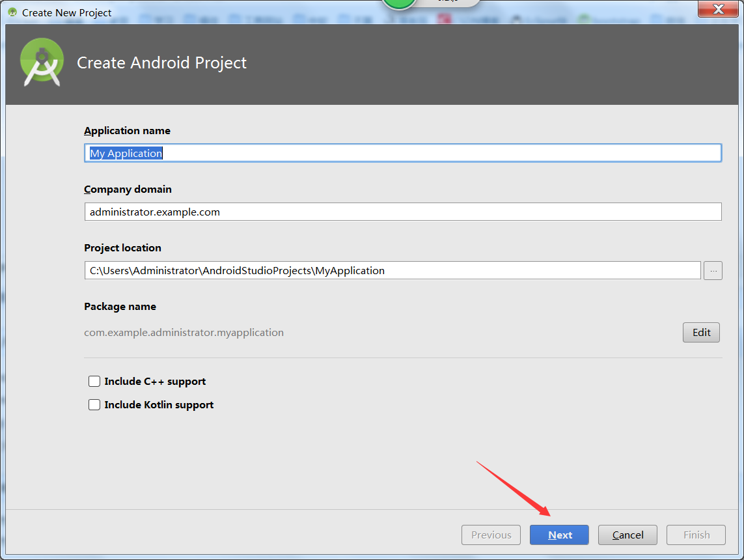
Task: Click the Project location label
Action: click(122, 247)
